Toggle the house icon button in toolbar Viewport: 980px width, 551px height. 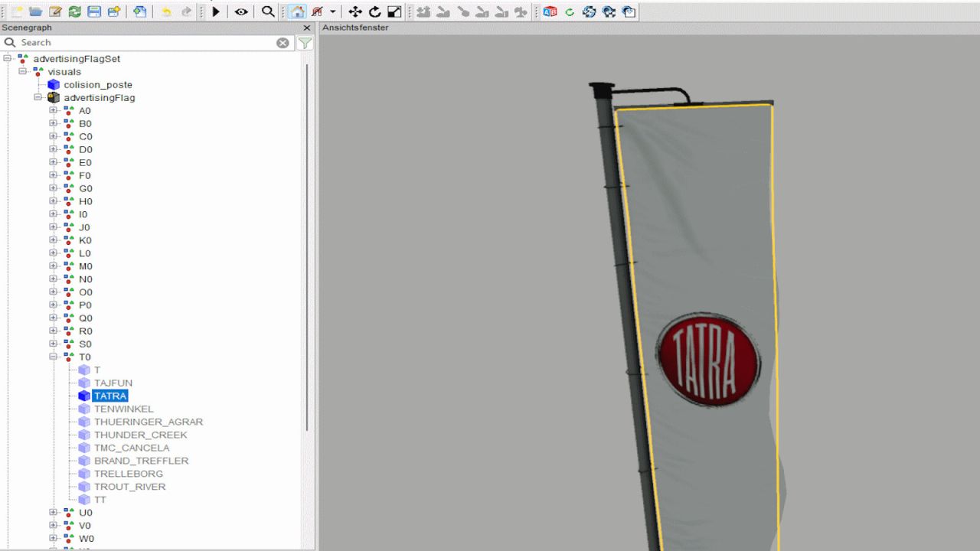click(x=296, y=11)
